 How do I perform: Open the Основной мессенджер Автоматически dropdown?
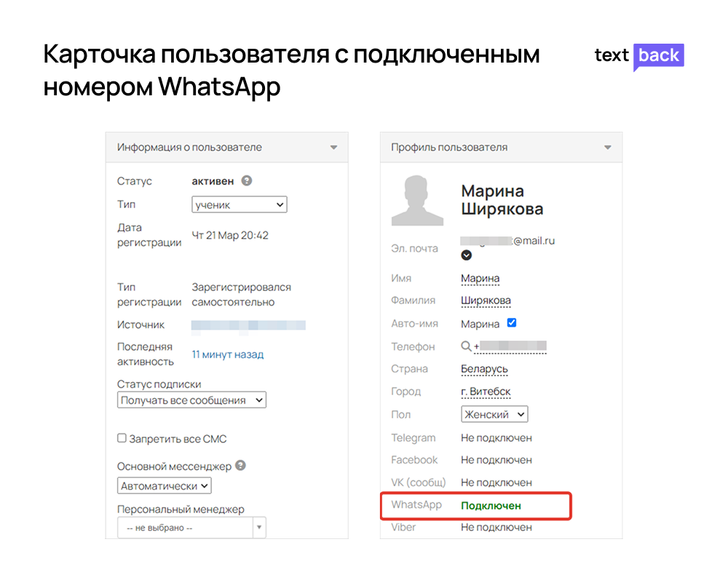pyautogui.click(x=165, y=485)
